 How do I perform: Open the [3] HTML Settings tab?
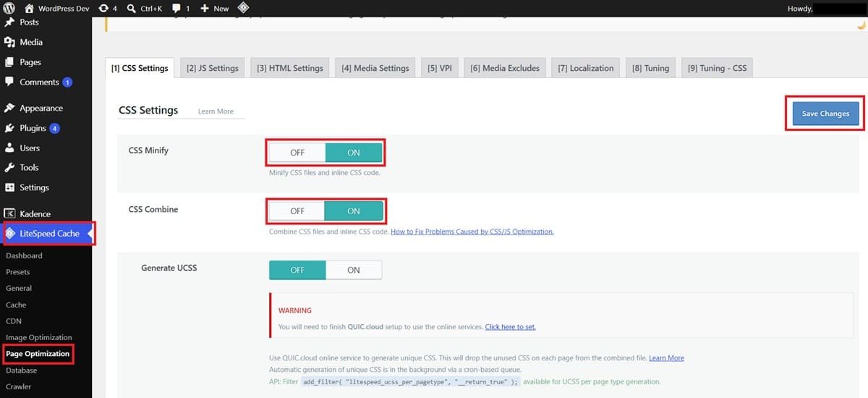coord(289,68)
